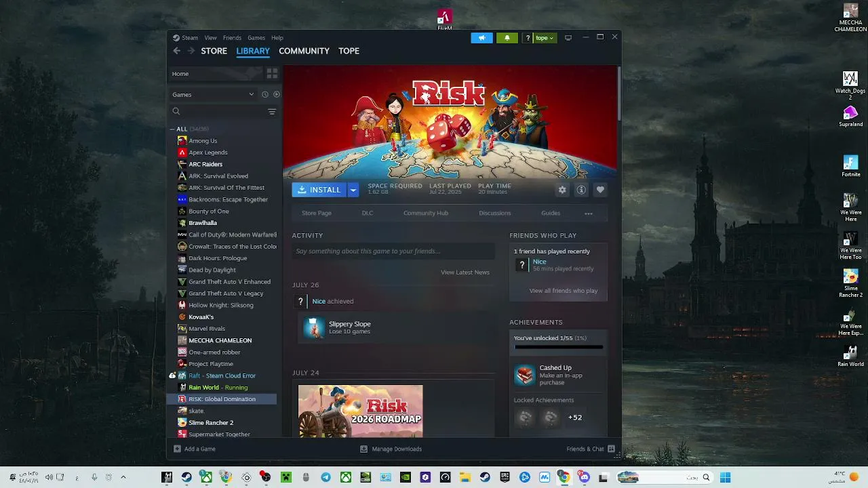Click View all friends who play

click(564, 291)
